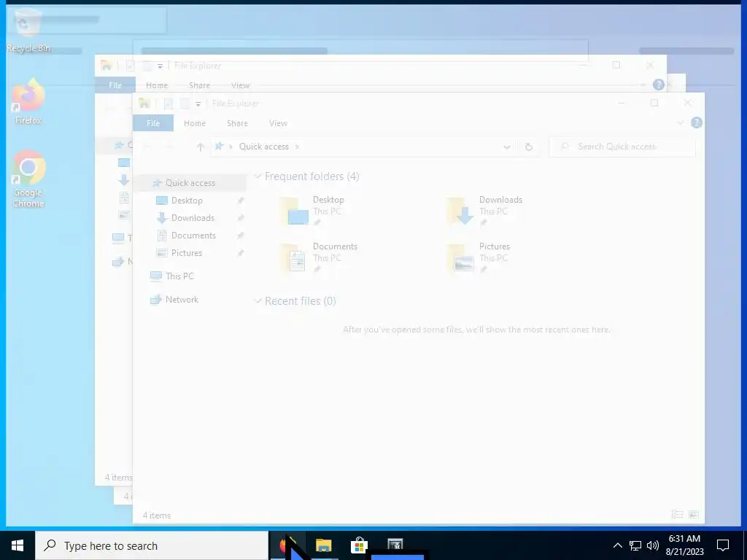Select Quick access in the navigation pane
Image resolution: width=747 pixels, height=560 pixels.
pos(190,183)
